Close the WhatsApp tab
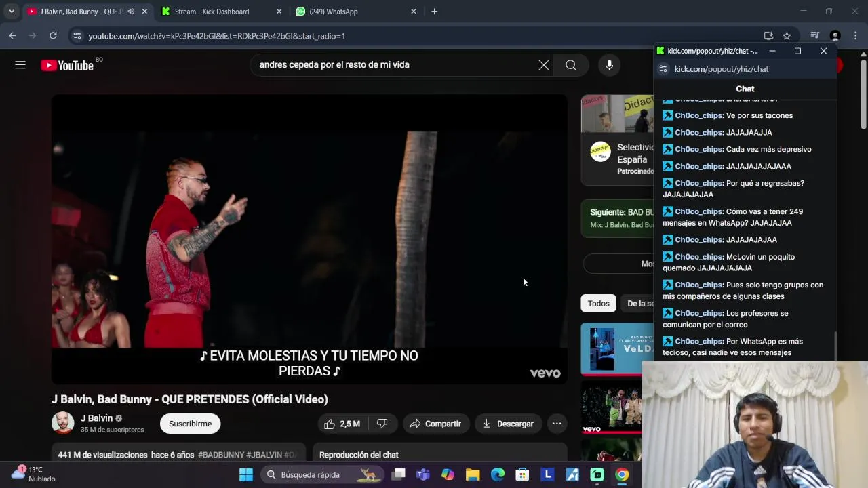Viewport: 868px width, 488px height. [x=414, y=12]
